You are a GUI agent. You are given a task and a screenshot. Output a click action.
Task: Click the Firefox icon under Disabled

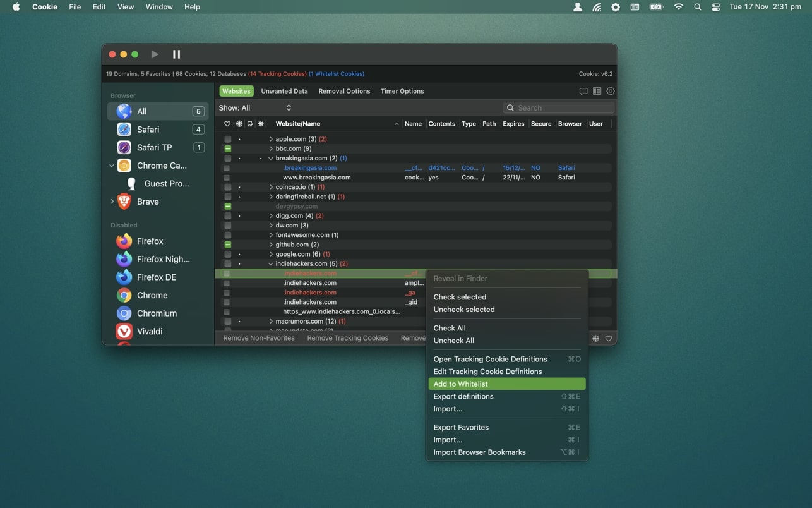(124, 241)
